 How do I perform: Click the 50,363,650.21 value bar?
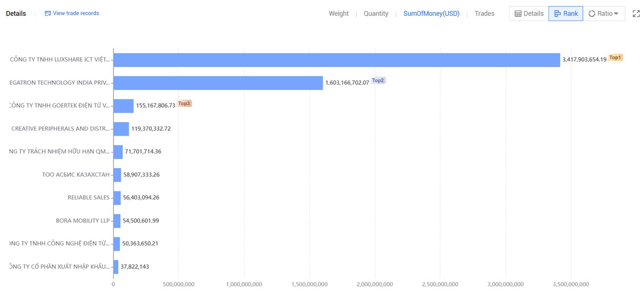[x=116, y=244]
